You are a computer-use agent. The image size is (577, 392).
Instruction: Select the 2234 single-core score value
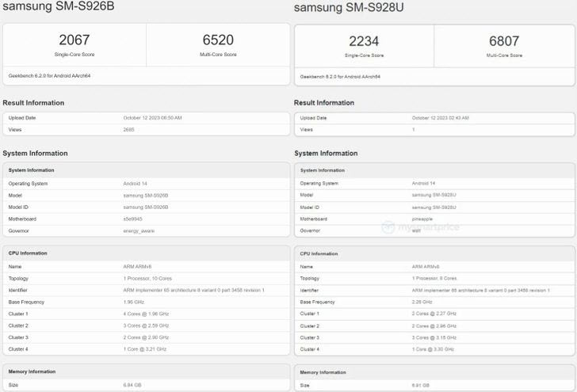point(364,41)
